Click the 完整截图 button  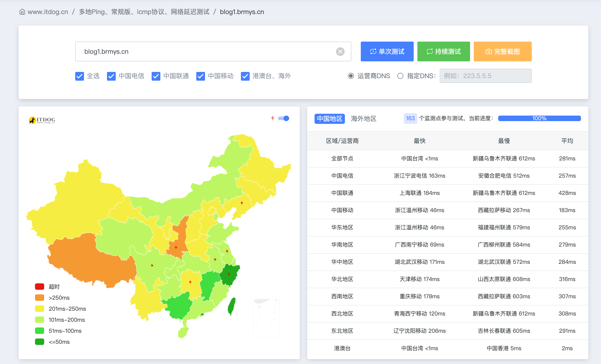point(503,51)
